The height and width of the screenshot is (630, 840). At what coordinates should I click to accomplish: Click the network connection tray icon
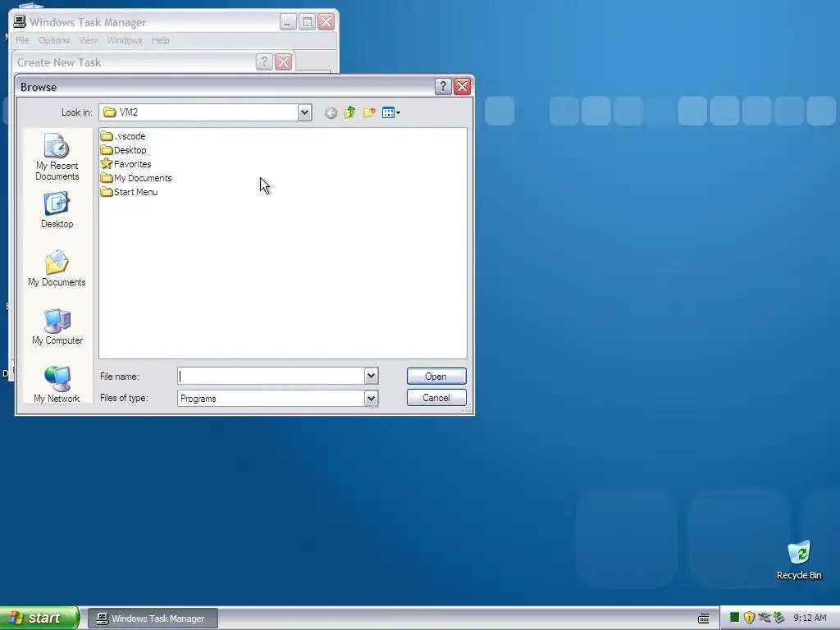coord(764,618)
